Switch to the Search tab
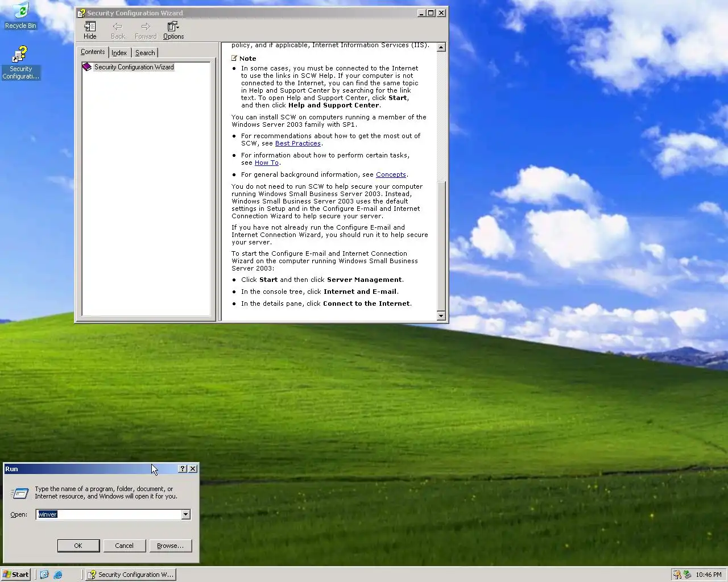 click(145, 53)
